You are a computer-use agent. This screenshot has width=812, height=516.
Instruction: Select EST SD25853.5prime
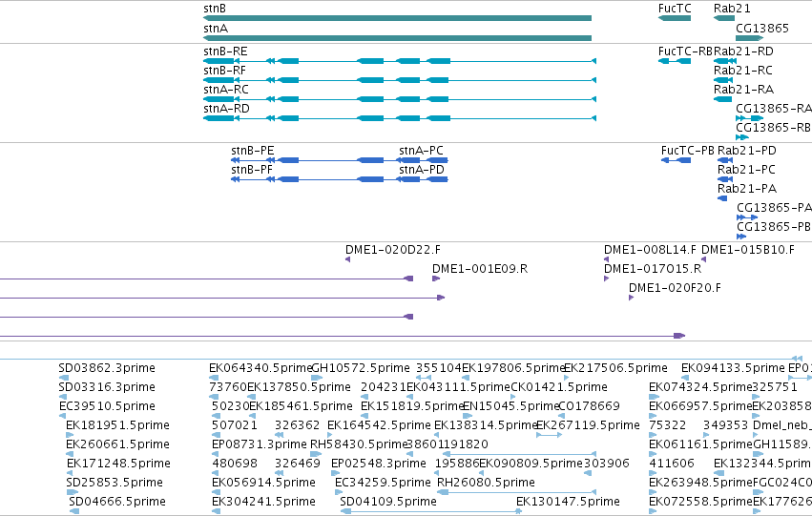tap(115, 484)
